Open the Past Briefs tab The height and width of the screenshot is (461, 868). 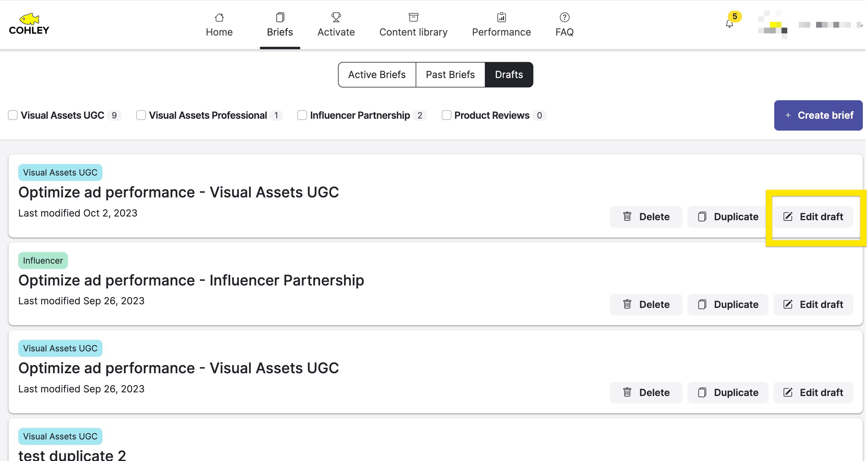pyautogui.click(x=450, y=74)
